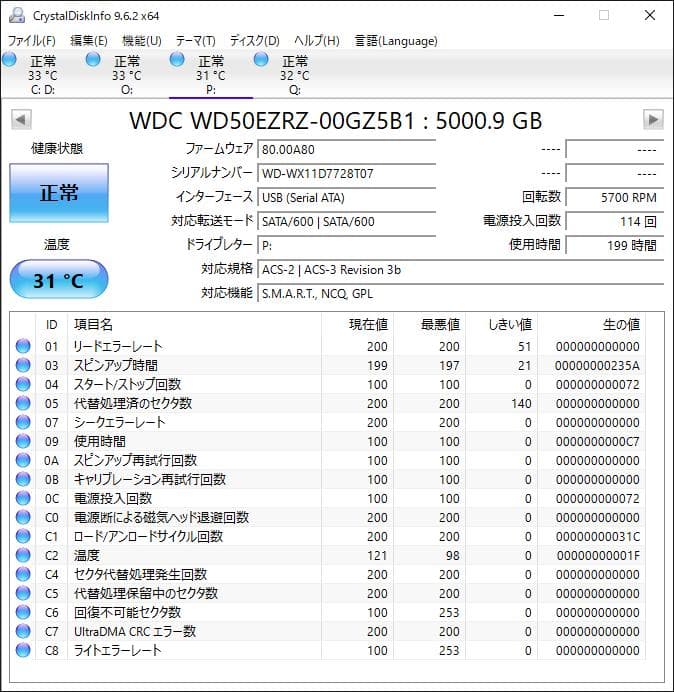Image resolution: width=674 pixels, height=692 pixels.
Task: Select the Q: disk status orb
Action: (261, 59)
